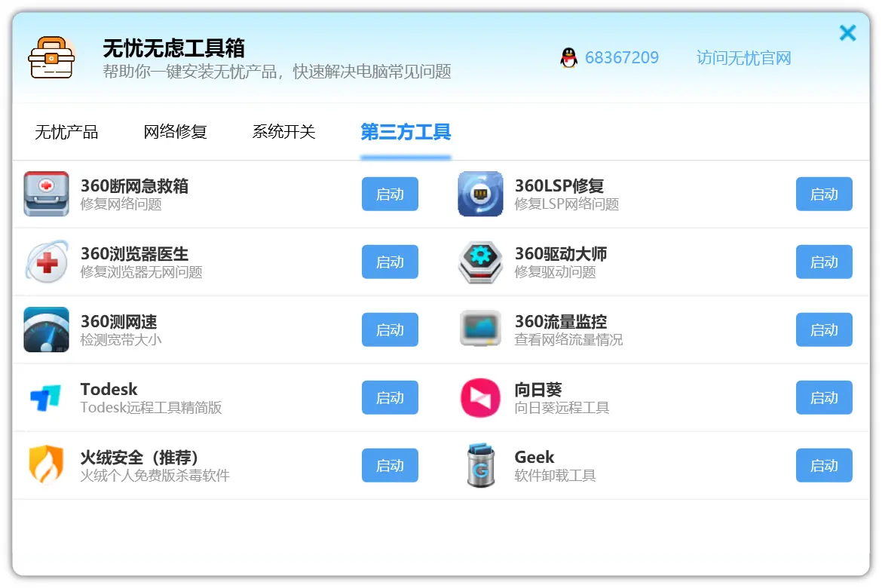Click the 360驱动大师 gear icon
This screenshot has width=882, height=588.
pyautogui.click(x=480, y=262)
